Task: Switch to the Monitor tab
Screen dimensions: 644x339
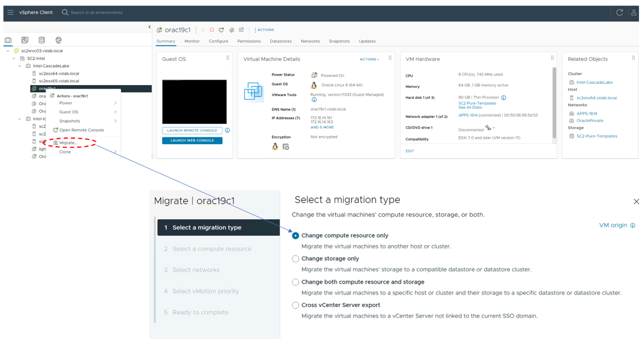Action: (192, 41)
